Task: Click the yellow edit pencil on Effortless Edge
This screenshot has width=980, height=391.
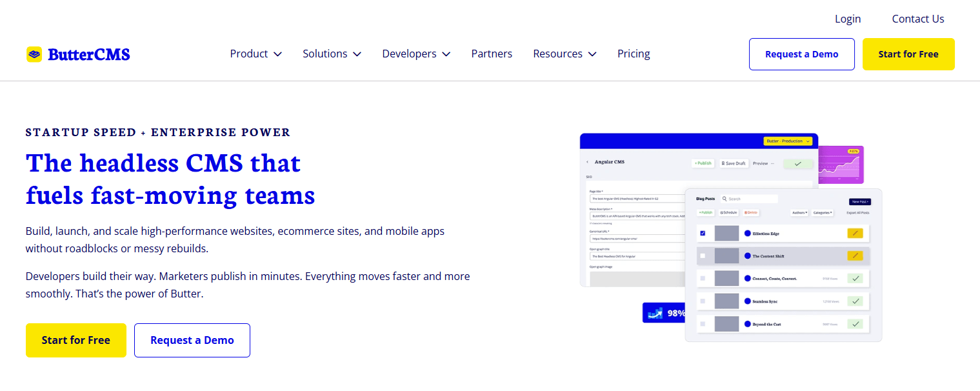Action: [x=855, y=234]
